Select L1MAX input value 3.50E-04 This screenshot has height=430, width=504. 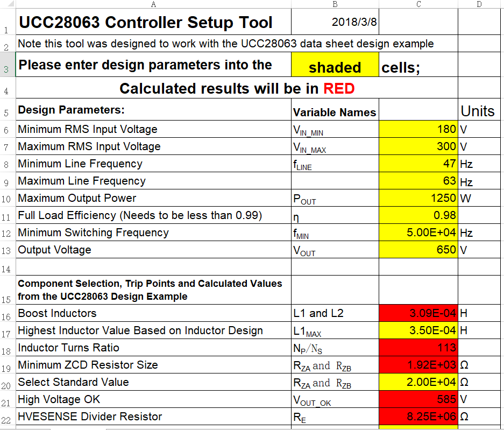pos(418,330)
